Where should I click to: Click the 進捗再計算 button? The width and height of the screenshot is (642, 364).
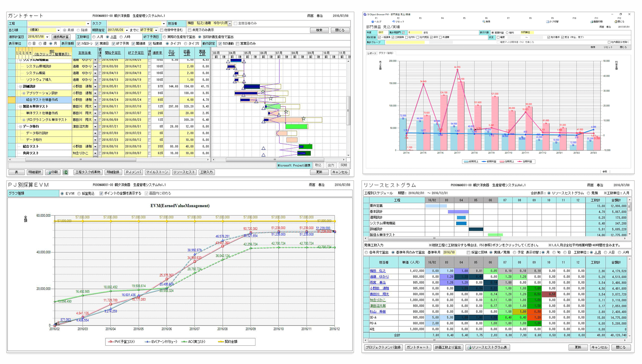pos(61,37)
